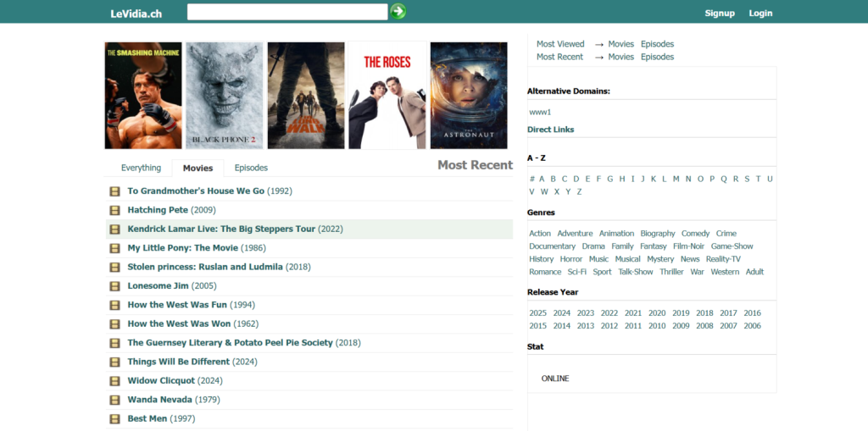Click film icon beside Hatching Pete
This screenshot has width=868, height=431.
114,210
